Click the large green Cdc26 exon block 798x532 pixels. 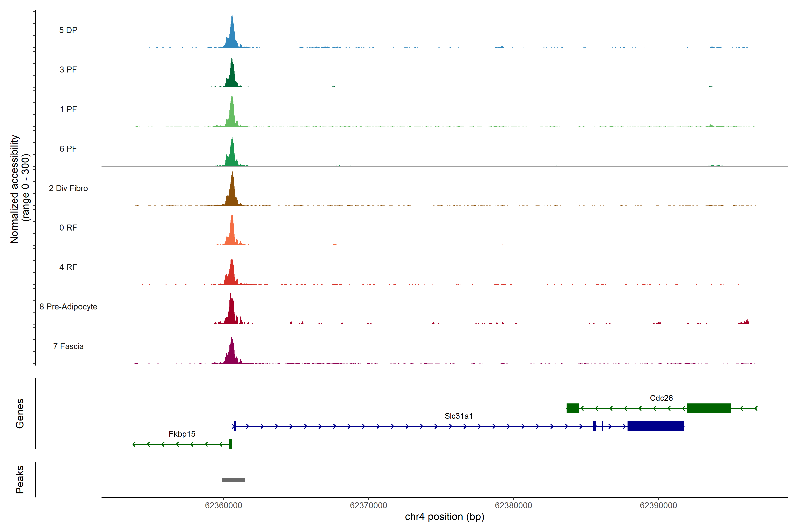[709, 408]
